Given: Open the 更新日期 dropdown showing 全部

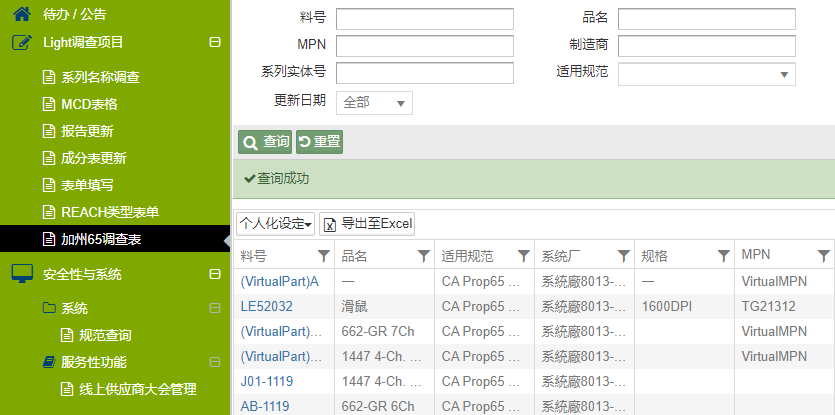Looking at the screenshot, I should 375,102.
